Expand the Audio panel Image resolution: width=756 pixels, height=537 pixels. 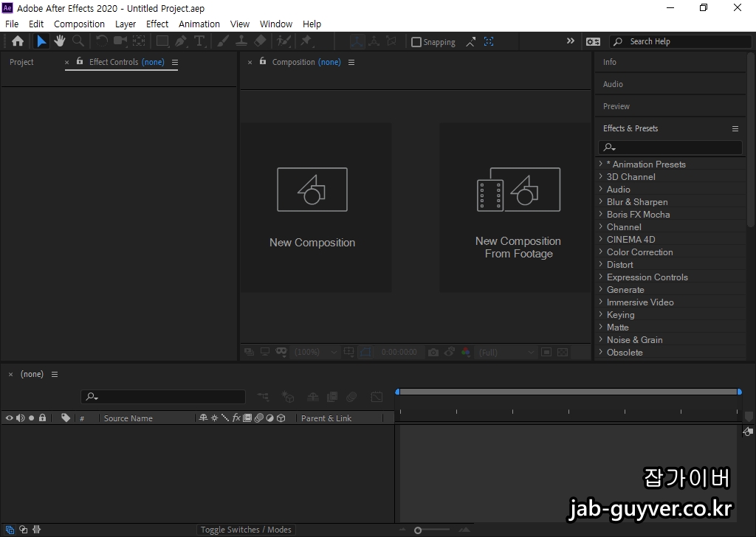[613, 84]
